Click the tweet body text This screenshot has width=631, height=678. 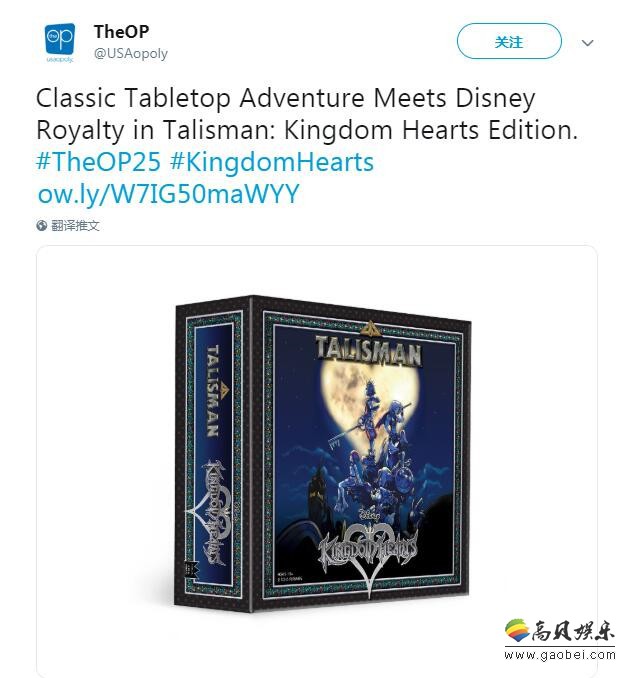coord(307,113)
